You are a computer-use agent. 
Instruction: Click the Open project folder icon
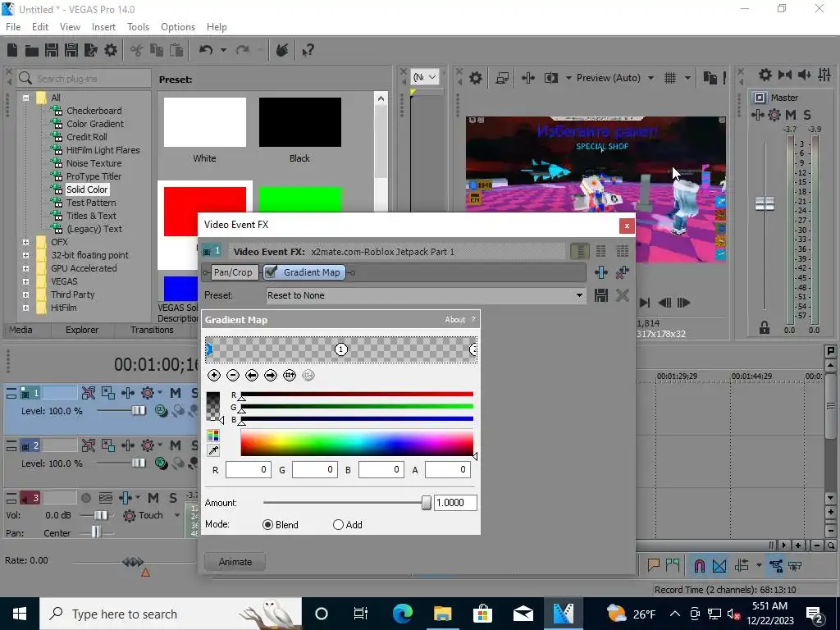point(32,50)
